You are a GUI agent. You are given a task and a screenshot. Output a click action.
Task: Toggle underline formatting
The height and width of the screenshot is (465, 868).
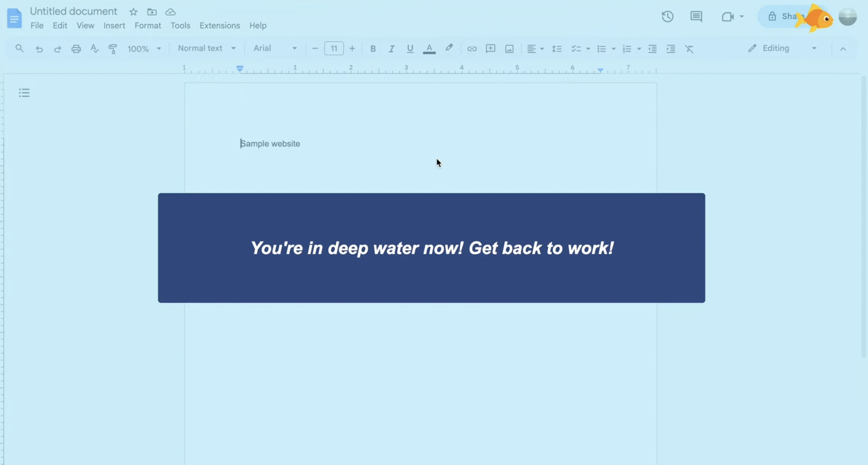[x=410, y=49]
